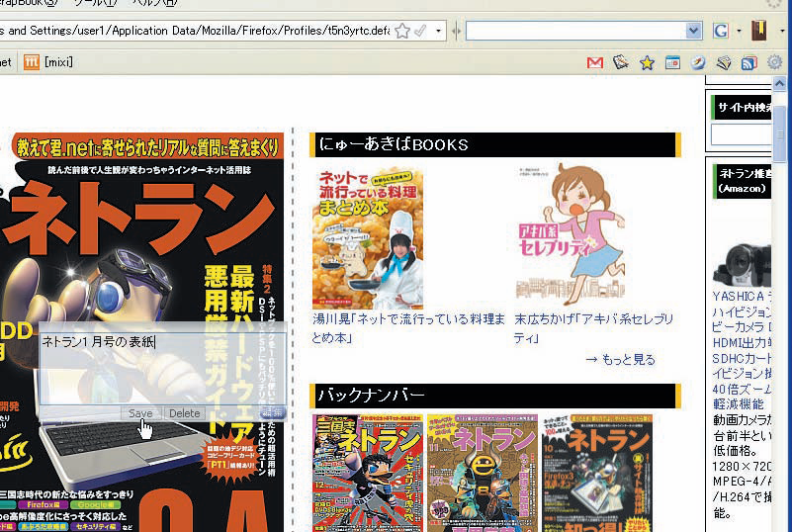Click the ネトラン magazine cover image
Viewport: 792px width, 532px height.
pyautogui.click(x=141, y=331)
